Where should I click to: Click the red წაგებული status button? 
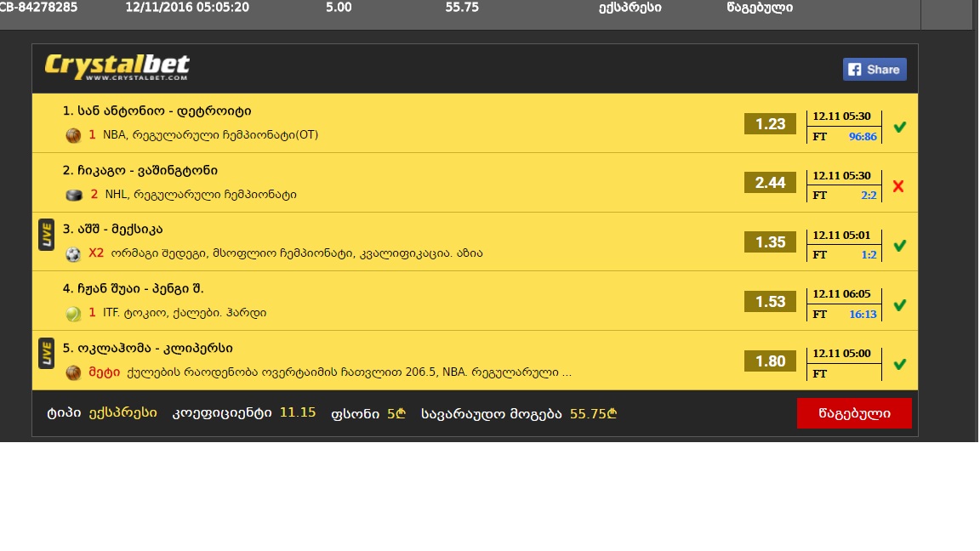click(x=854, y=413)
